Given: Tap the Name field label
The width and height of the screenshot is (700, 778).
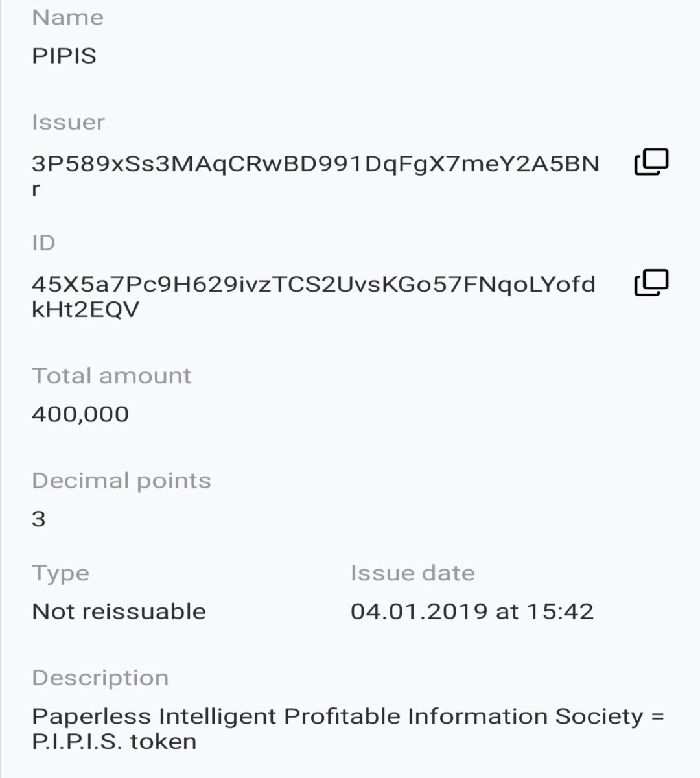Looking at the screenshot, I should (x=68, y=18).
